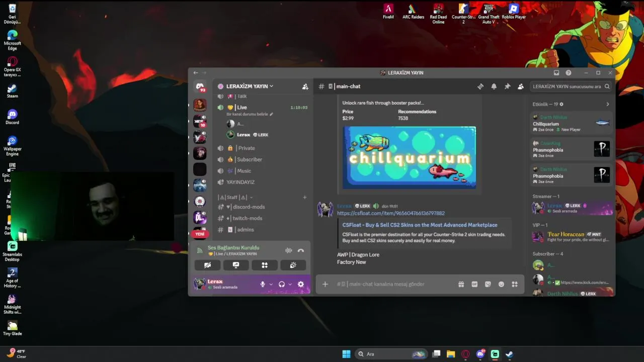The height and width of the screenshot is (362, 644).
Task: Click the taskbar search box Ara
Action: tap(391, 354)
